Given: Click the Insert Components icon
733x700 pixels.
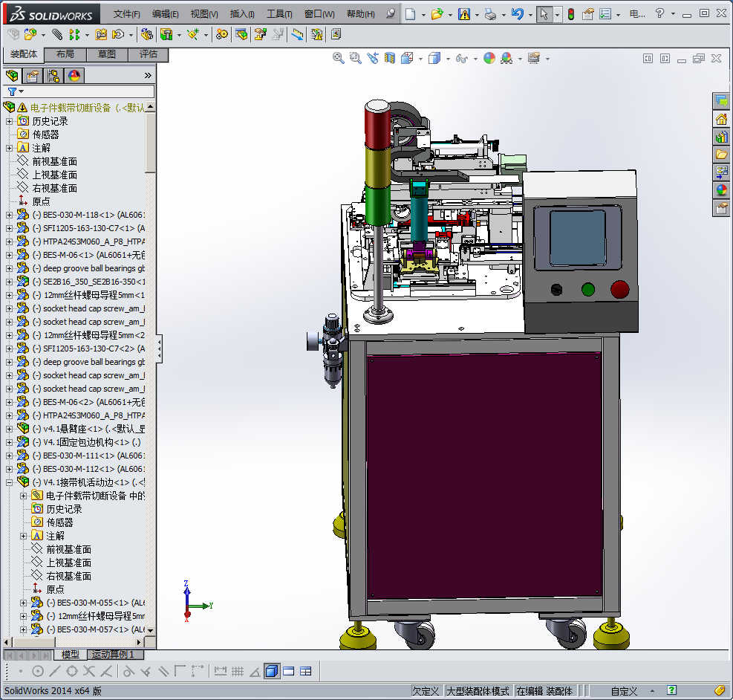Looking at the screenshot, I should pos(30,34).
